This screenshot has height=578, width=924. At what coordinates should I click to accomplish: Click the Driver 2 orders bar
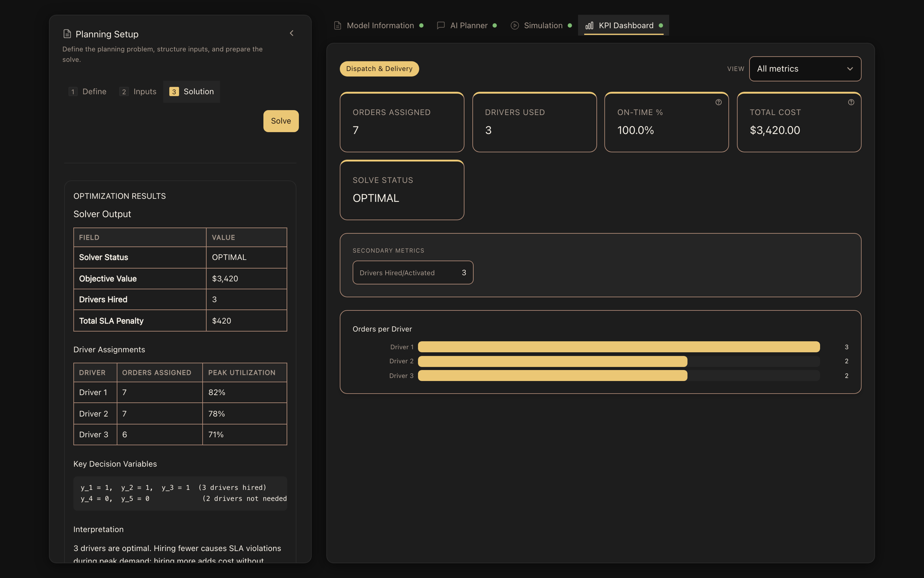click(x=553, y=361)
